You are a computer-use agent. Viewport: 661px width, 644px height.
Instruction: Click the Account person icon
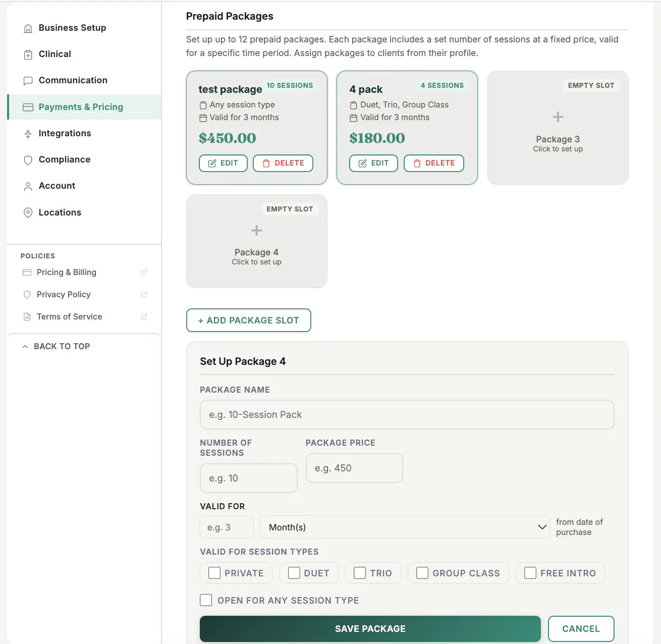point(28,186)
